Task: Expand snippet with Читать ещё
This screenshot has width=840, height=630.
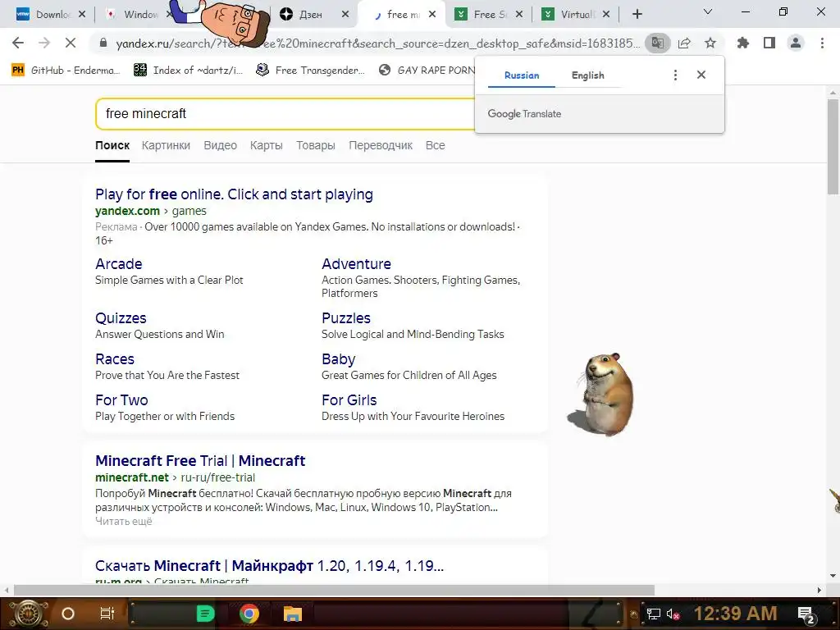Action: [124, 521]
